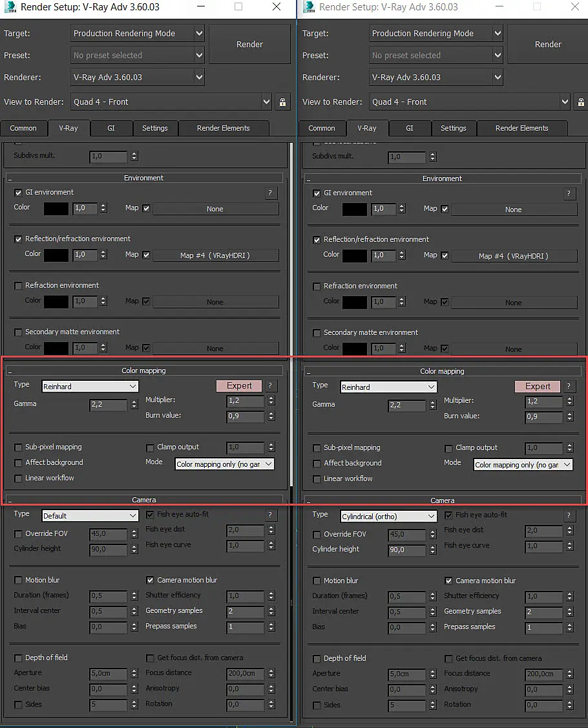Toggle GI environment Map checkbox in left window
Viewport: 588px width, 728px height.
pos(146,208)
